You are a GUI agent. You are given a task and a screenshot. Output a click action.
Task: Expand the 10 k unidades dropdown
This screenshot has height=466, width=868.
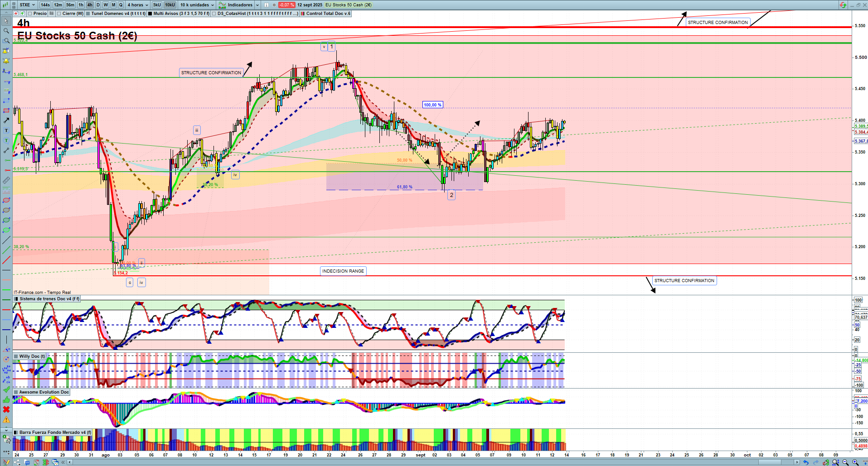(x=197, y=5)
